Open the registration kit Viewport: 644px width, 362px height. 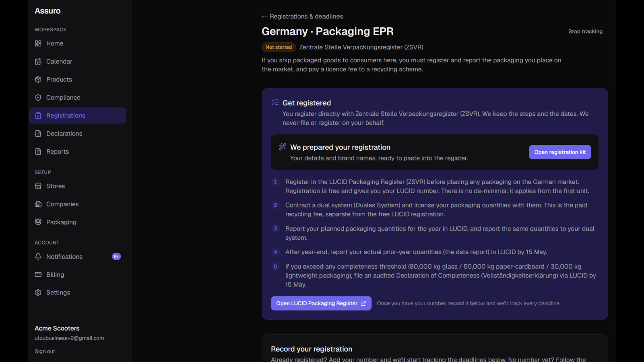coord(560,152)
